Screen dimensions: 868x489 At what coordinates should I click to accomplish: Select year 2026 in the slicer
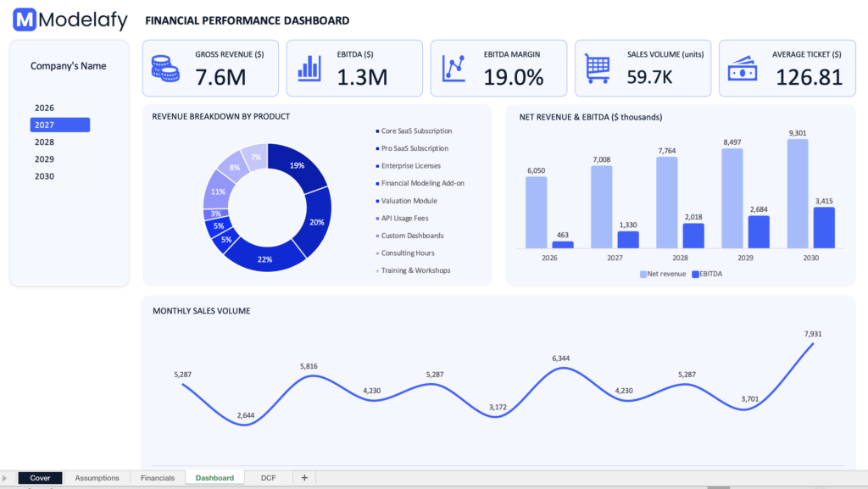tap(44, 108)
